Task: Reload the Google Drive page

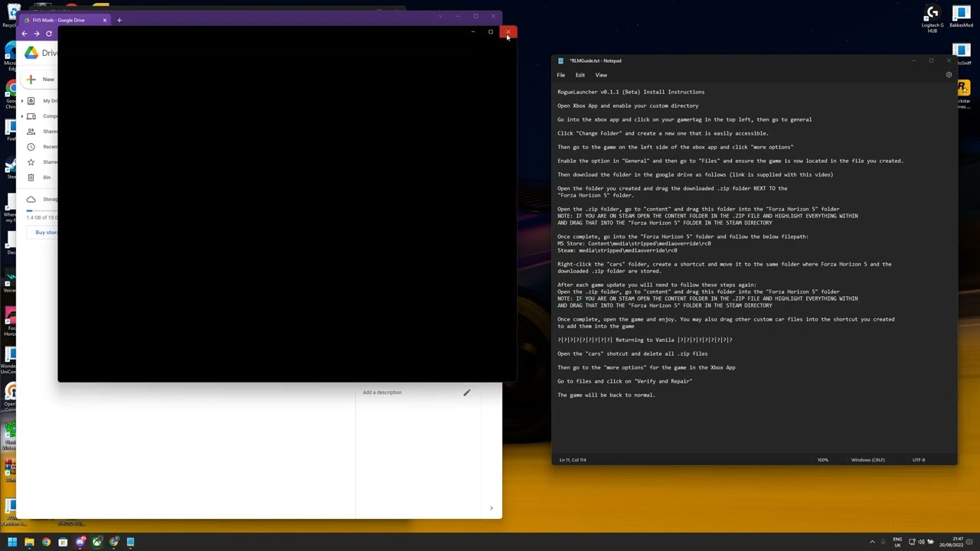Action: click(49, 34)
